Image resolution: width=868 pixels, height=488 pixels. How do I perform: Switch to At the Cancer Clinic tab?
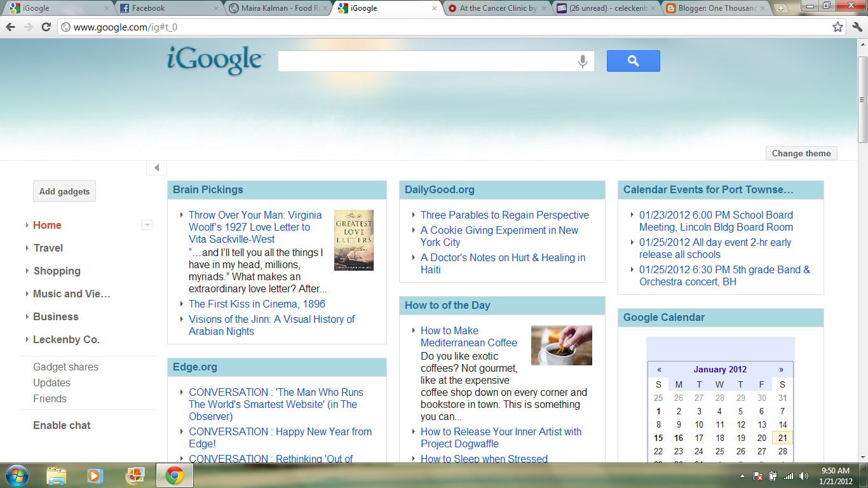(x=496, y=8)
